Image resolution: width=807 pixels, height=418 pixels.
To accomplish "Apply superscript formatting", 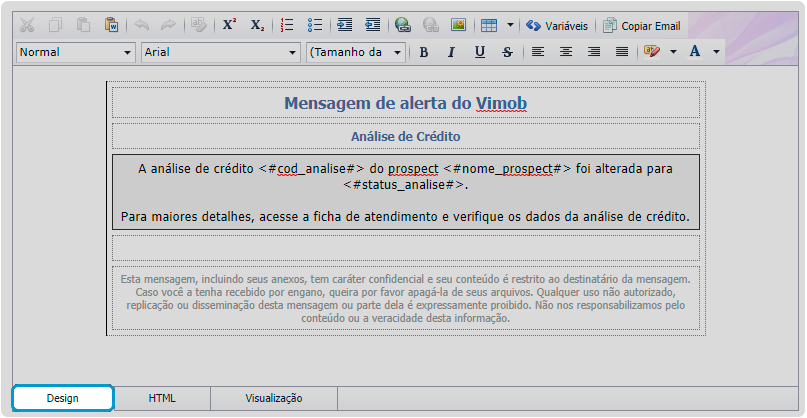I will click(x=230, y=25).
